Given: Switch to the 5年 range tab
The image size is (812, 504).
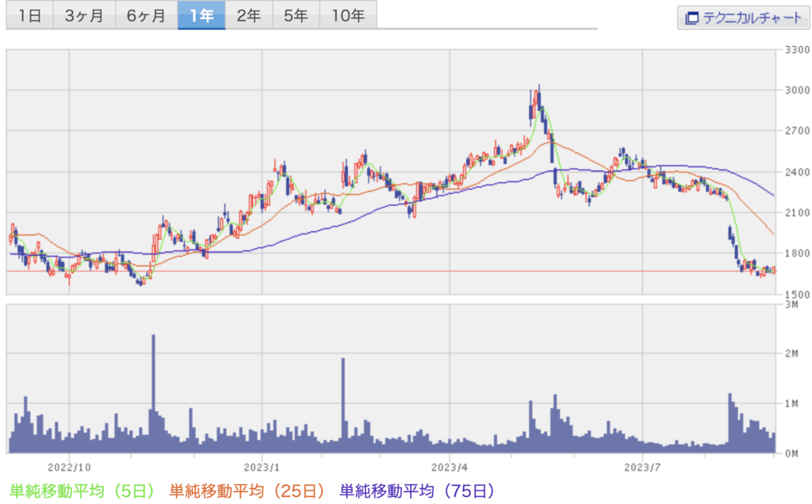Looking at the screenshot, I should click(296, 16).
